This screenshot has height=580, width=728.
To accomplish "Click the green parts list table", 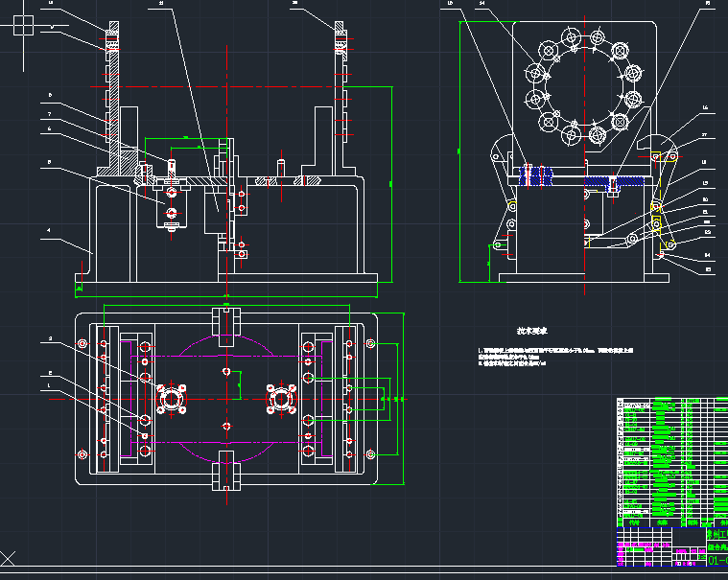I will 672,462.
